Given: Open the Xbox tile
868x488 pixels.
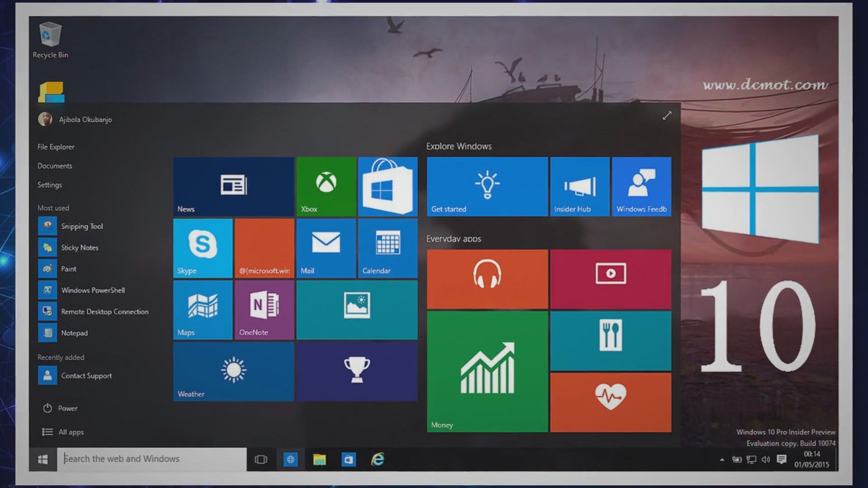Looking at the screenshot, I should 326,187.
